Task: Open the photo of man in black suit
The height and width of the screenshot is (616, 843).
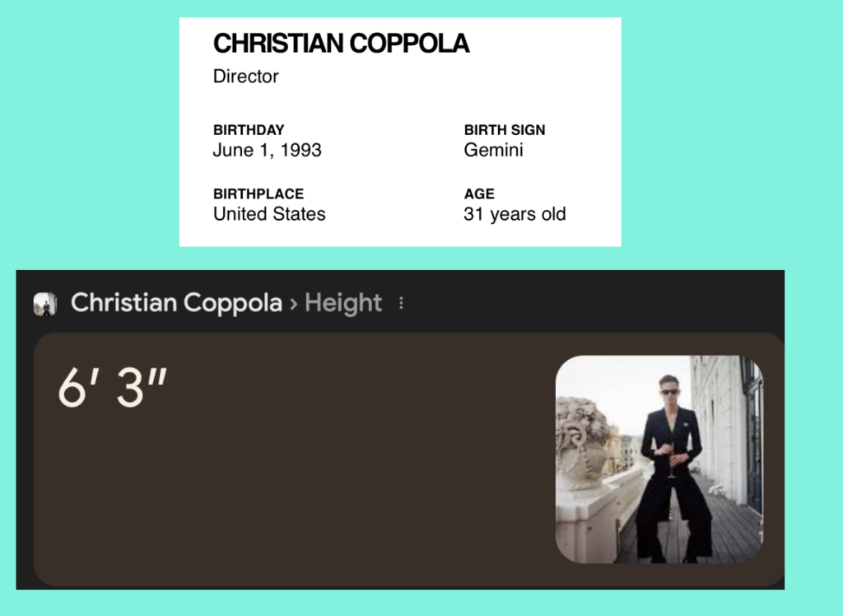Action: (659, 459)
